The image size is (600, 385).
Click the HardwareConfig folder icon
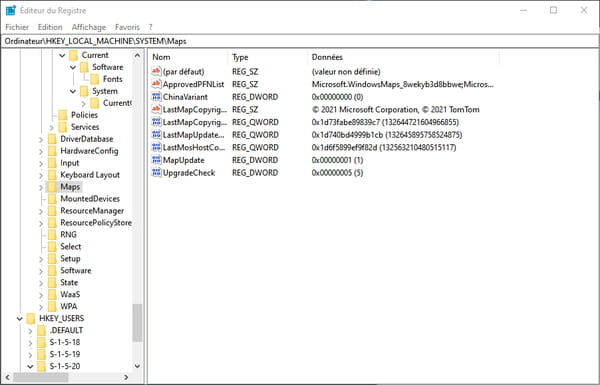(x=52, y=151)
